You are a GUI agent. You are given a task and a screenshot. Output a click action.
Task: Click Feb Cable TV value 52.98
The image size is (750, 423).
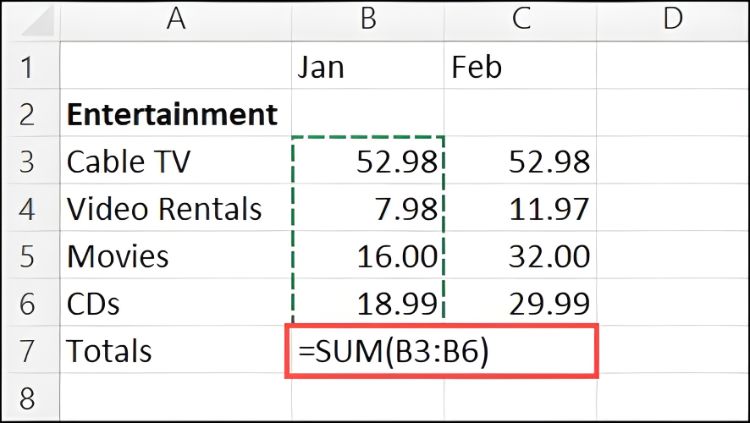coord(520,160)
